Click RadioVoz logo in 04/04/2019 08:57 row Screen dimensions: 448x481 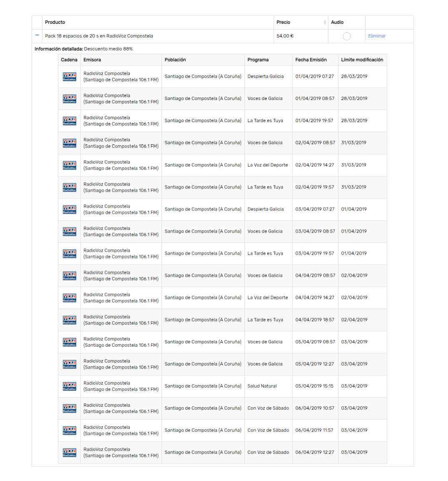click(x=69, y=276)
